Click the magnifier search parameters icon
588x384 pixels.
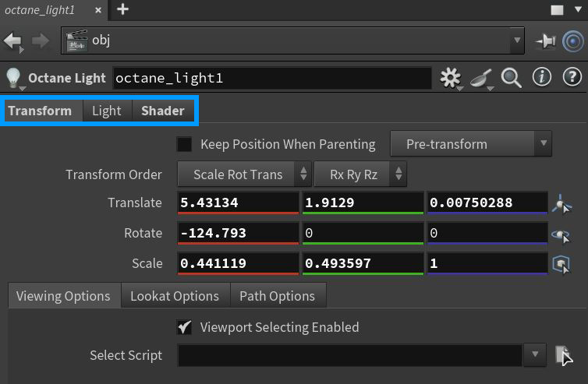coord(511,78)
